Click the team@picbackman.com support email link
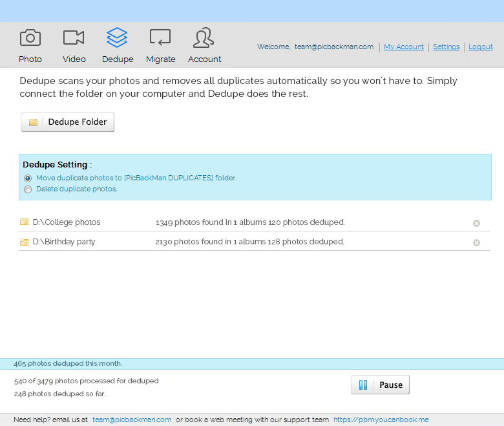Image resolution: width=504 pixels, height=426 pixels. pyautogui.click(x=132, y=420)
